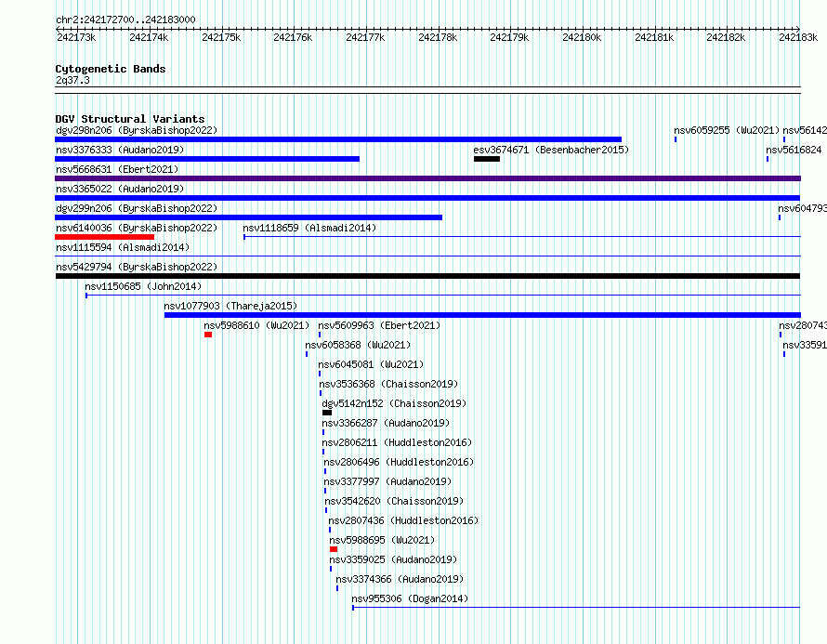Click the nsv5616824 label at right edge

tap(794, 150)
